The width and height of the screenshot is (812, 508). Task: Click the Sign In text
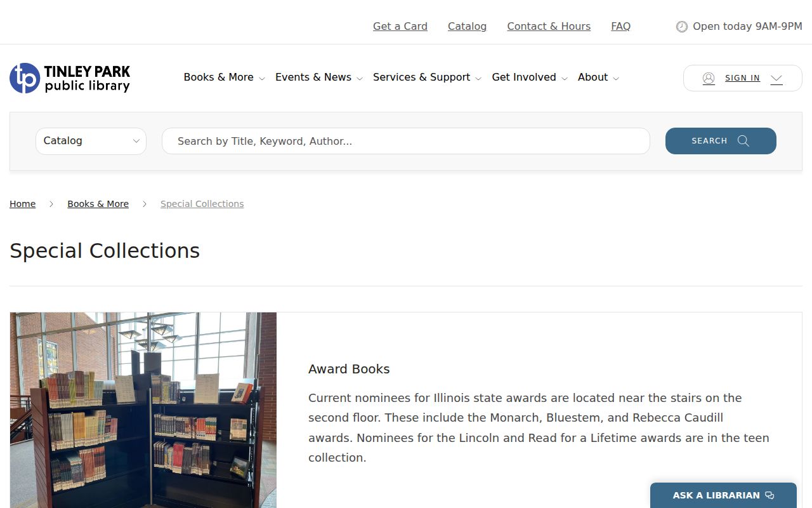[x=742, y=78]
